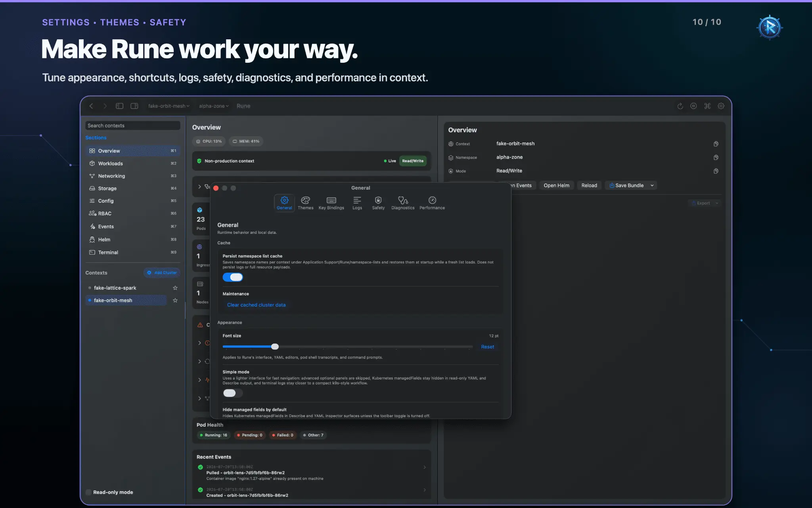Viewport: 812px width, 508px height.
Task: Click the Other: 7 pod badge
Action: (x=313, y=435)
